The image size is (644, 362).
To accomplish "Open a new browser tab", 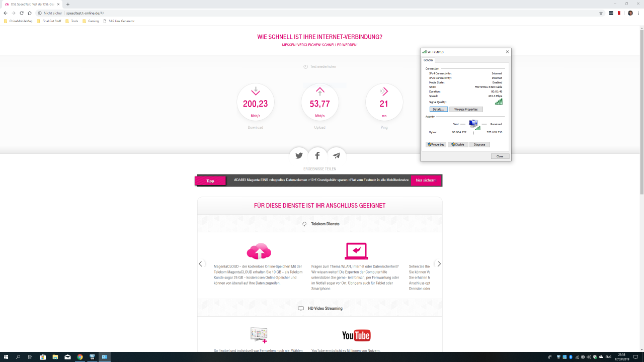I will point(68,4).
